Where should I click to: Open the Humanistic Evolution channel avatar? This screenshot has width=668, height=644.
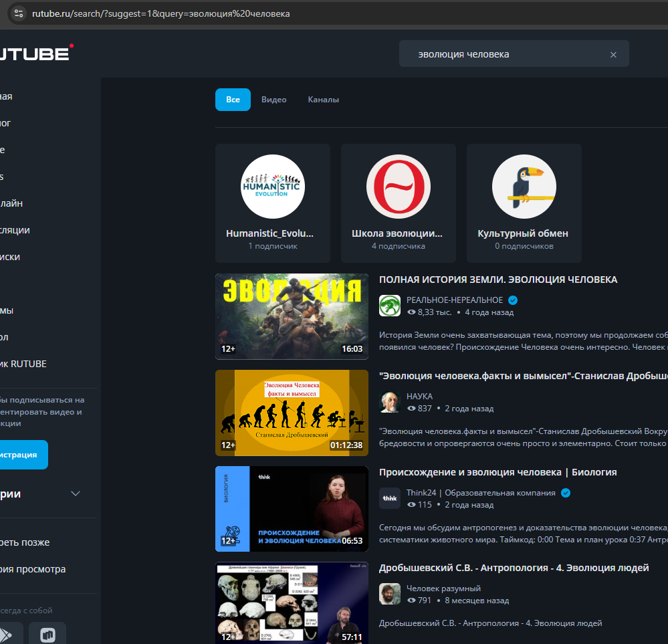click(273, 187)
